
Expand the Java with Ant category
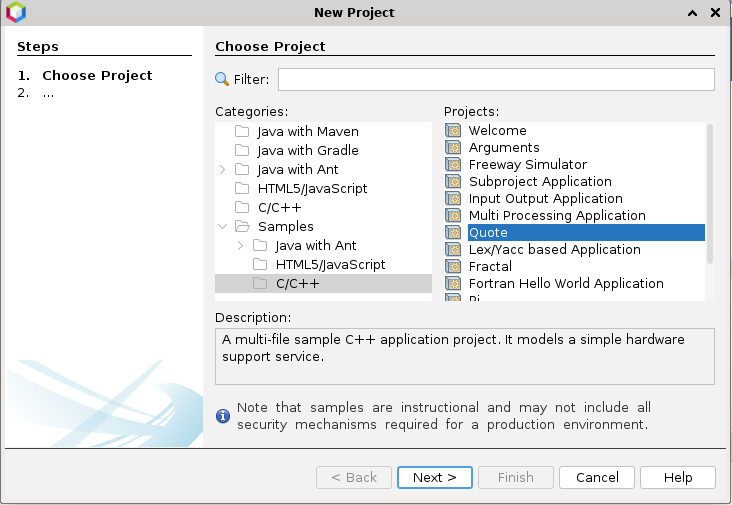click(222, 169)
